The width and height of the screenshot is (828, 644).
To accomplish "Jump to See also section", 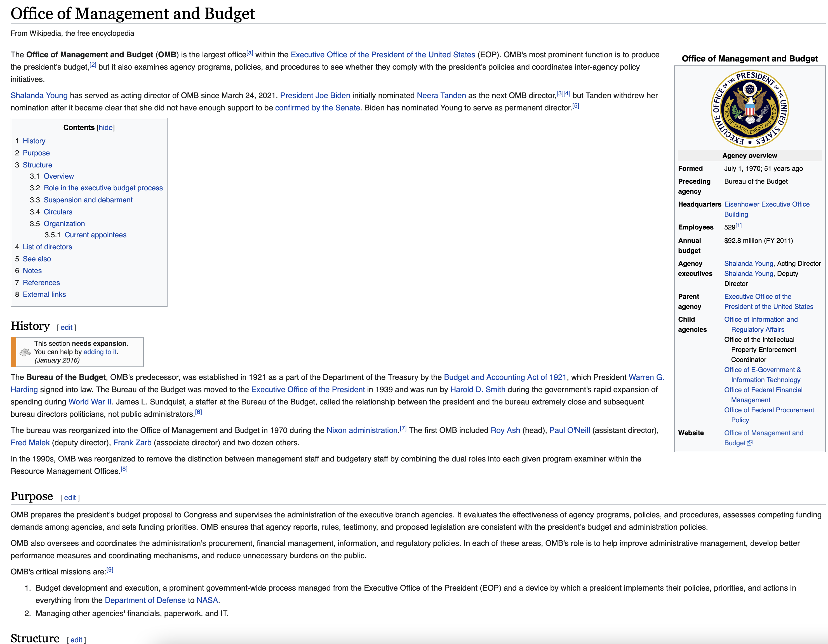I will pyautogui.click(x=37, y=259).
